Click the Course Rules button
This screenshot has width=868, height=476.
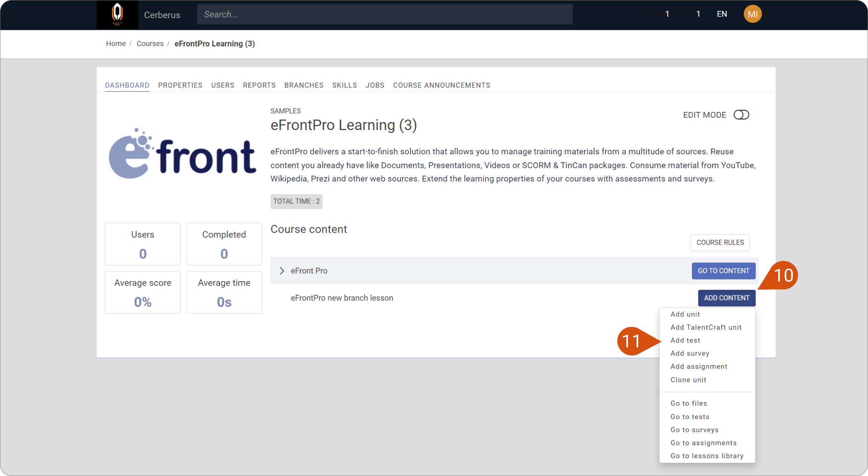[x=720, y=243]
